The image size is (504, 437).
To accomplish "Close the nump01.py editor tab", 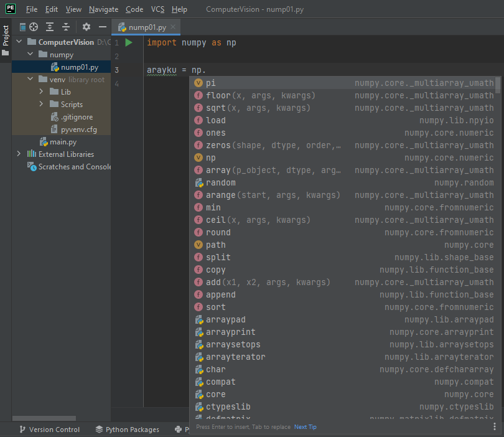I will pyautogui.click(x=173, y=27).
